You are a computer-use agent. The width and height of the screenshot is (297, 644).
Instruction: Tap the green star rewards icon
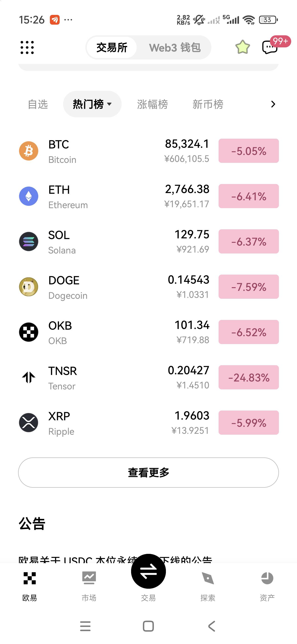[x=242, y=47]
